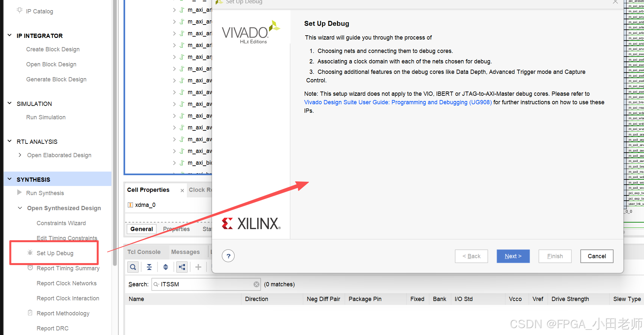Click the xdma_0 cell icon
Viewport: 644px width, 335px height.
click(x=130, y=205)
